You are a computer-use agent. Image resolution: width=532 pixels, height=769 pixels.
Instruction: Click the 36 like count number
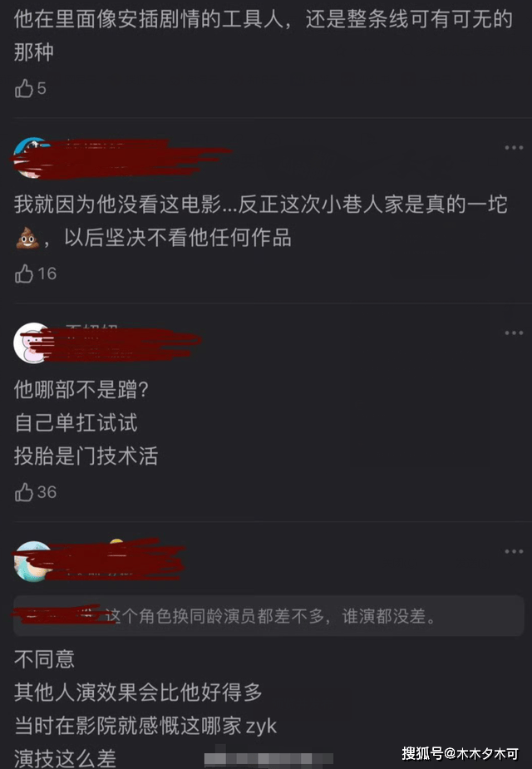click(x=47, y=492)
